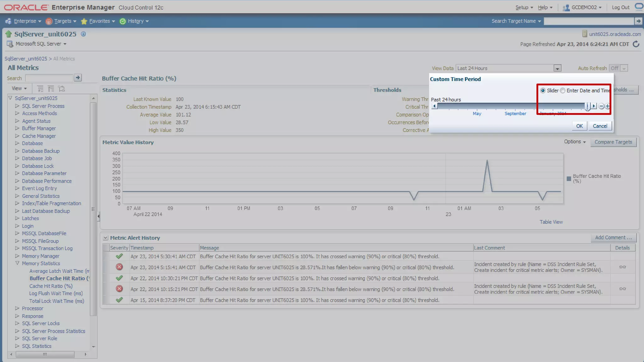Viewport: 644px width, 362px height.
Task: Click Cancel in Custom Time Period dialog
Action: (600, 126)
